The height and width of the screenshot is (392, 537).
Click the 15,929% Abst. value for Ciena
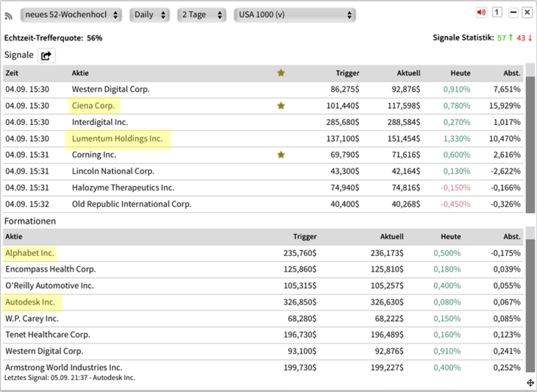(505, 106)
